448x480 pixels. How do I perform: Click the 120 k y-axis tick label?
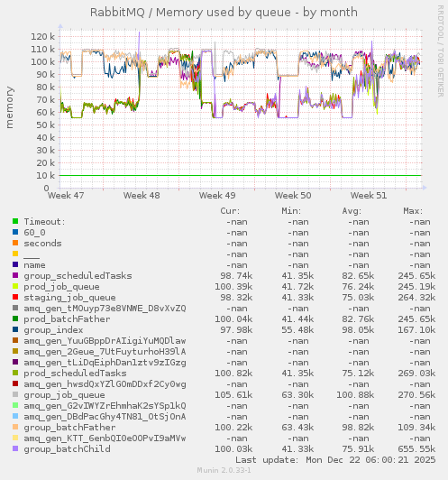click(x=42, y=37)
